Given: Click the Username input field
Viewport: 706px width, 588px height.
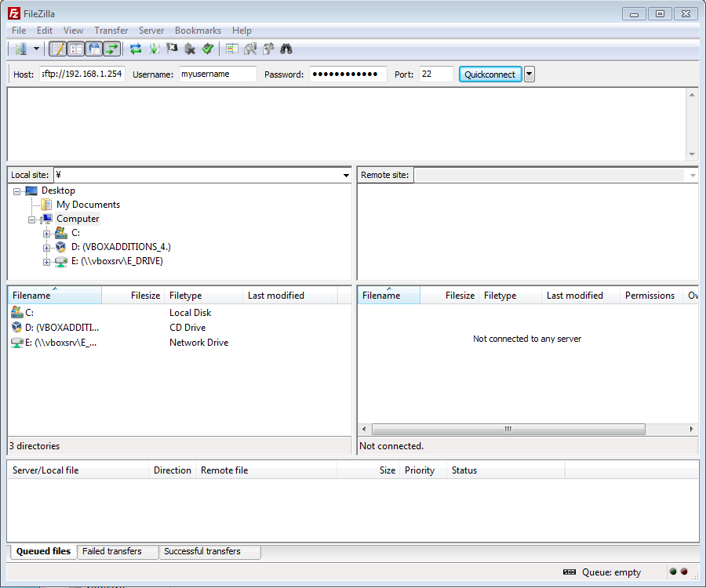Looking at the screenshot, I should coord(218,74).
